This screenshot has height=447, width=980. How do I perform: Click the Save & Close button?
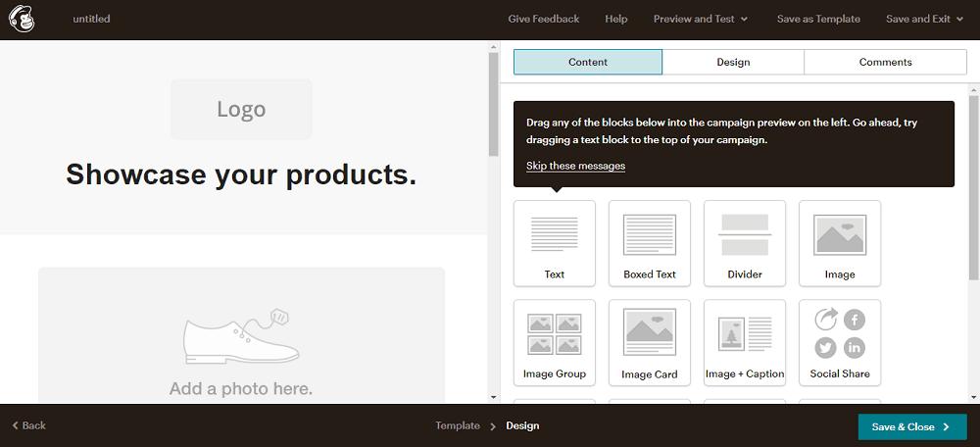tap(911, 427)
